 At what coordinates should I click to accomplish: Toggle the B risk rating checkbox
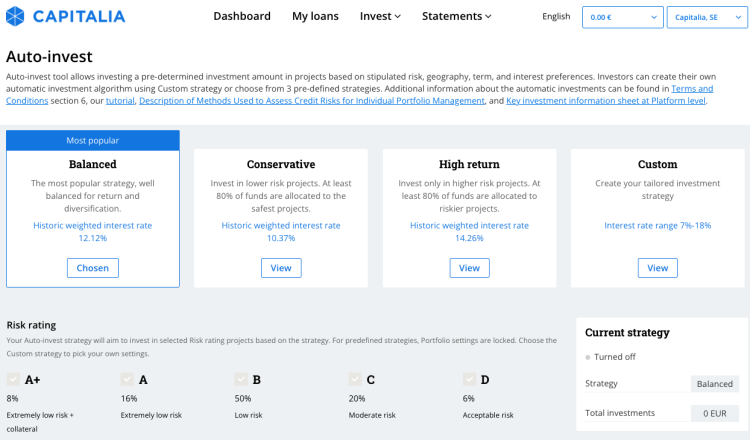pyautogui.click(x=241, y=379)
